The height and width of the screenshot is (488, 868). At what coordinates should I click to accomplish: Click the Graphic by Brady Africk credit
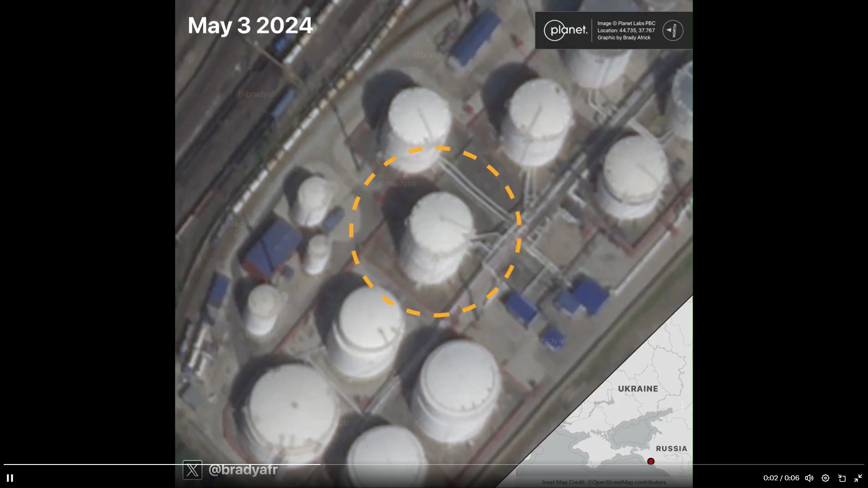623,38
